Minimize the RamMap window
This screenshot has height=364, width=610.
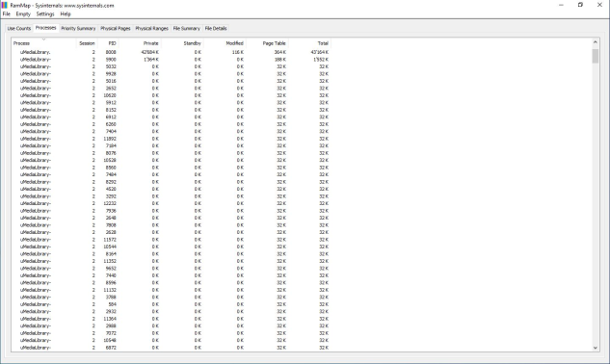561,5
